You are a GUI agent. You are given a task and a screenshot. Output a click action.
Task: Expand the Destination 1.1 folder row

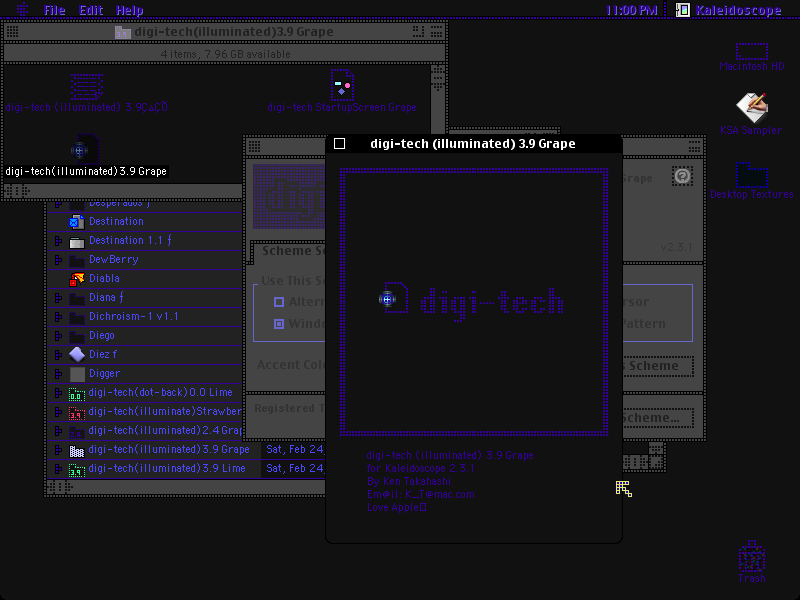(58, 241)
